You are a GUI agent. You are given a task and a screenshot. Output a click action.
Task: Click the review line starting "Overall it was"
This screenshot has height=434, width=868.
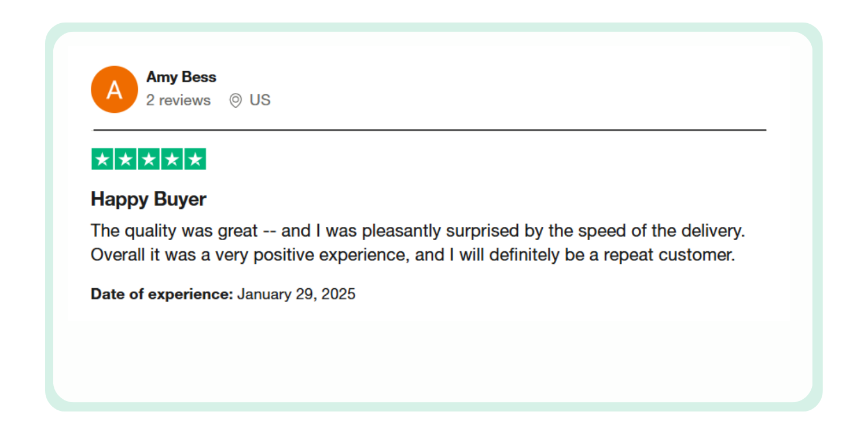coord(412,255)
